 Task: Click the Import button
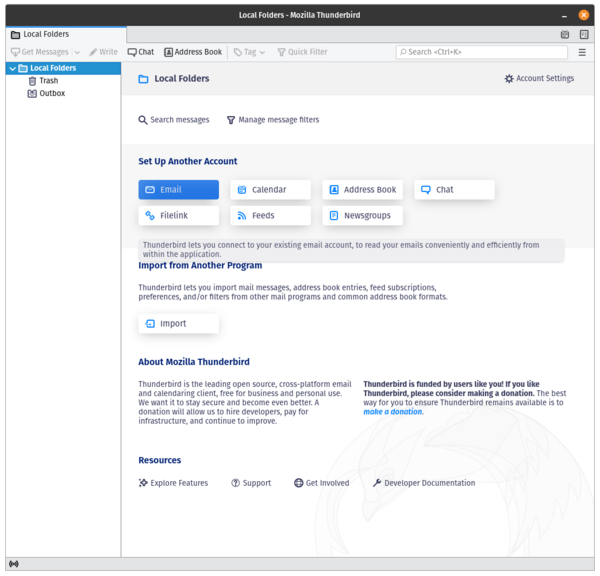(179, 324)
